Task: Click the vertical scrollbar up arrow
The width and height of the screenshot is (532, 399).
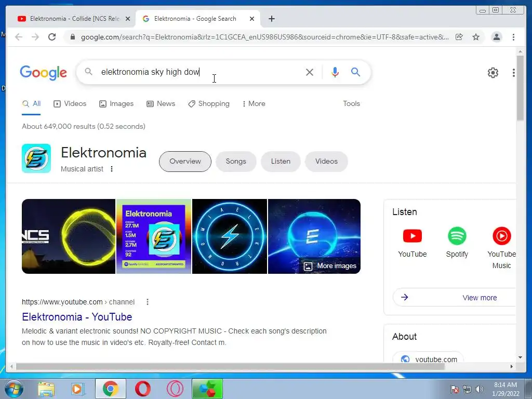Action: pyautogui.click(x=520, y=51)
